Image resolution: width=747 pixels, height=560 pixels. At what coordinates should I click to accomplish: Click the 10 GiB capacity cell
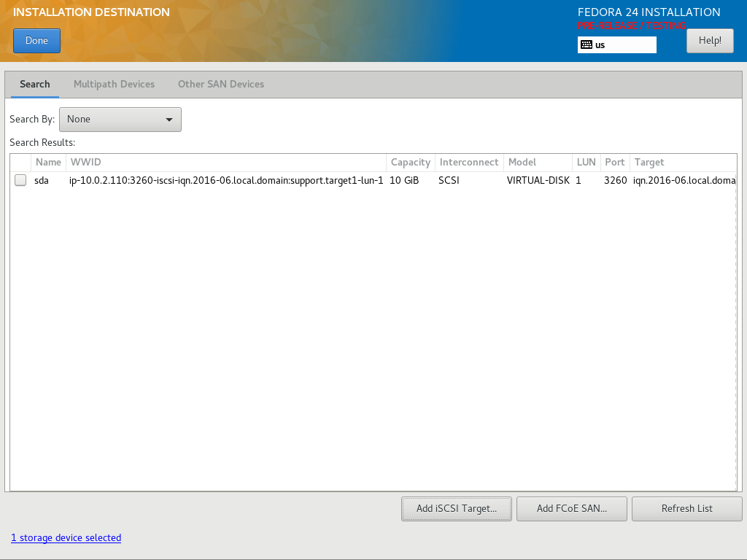(404, 181)
